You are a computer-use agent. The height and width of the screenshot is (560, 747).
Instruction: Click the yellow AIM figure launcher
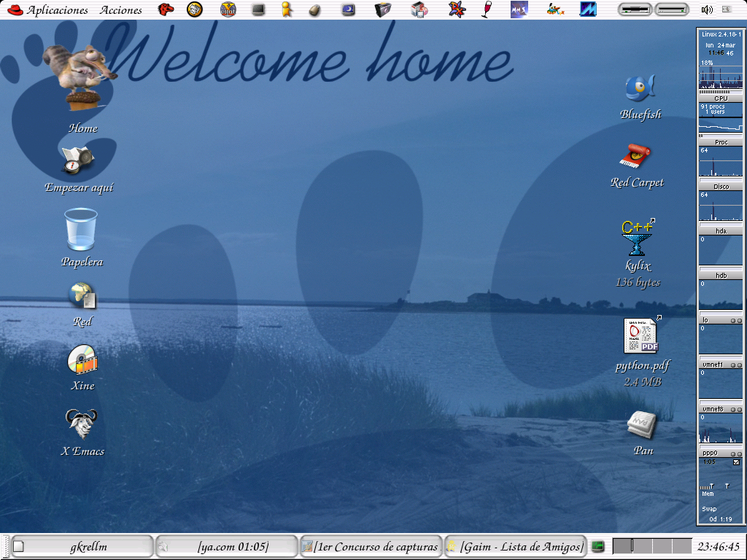click(x=286, y=9)
